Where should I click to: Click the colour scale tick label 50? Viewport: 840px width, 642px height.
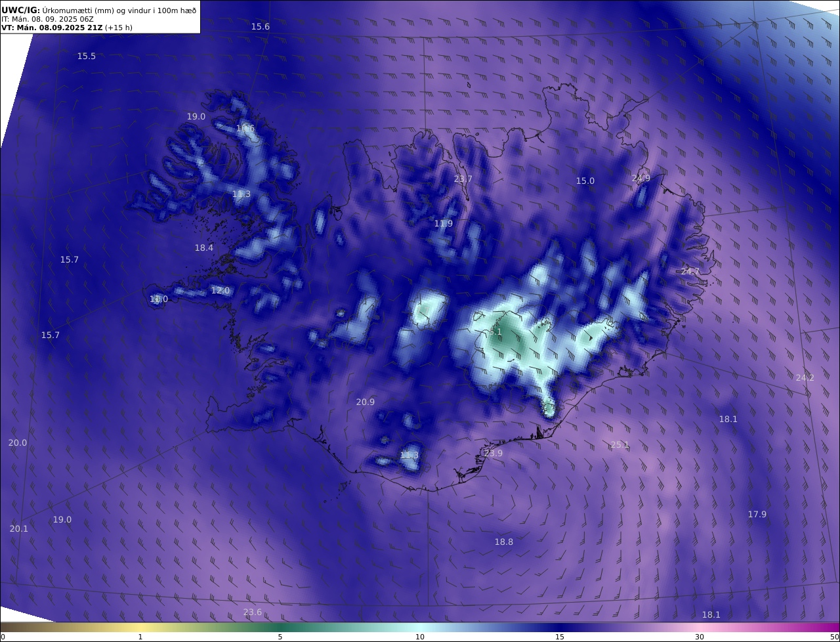[x=834, y=637]
